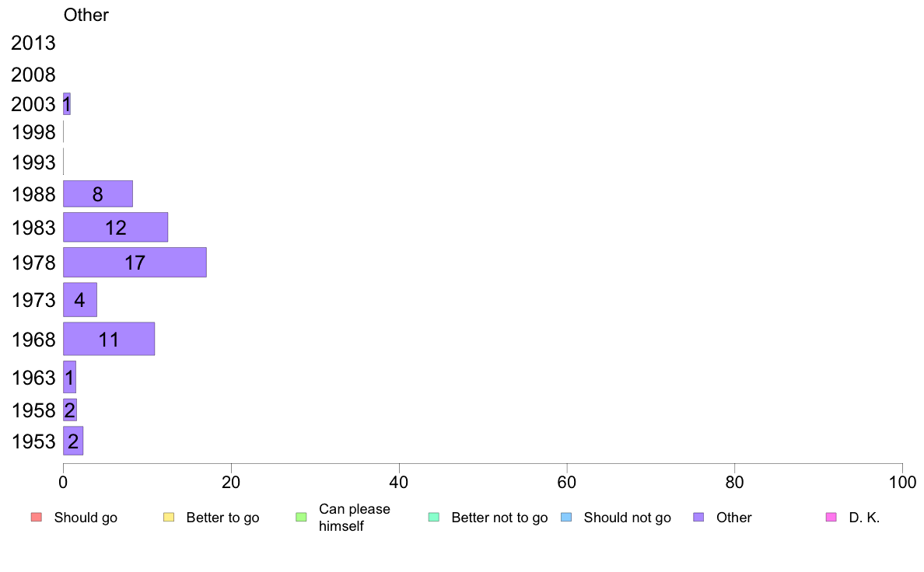Screen dimensions: 924x572
Task: Click the pink D. K. legend swatch
Action: [831, 518]
